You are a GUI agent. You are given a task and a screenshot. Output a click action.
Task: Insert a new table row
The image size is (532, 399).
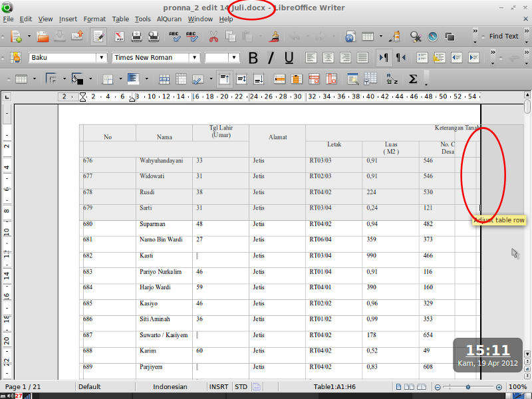coord(279,78)
